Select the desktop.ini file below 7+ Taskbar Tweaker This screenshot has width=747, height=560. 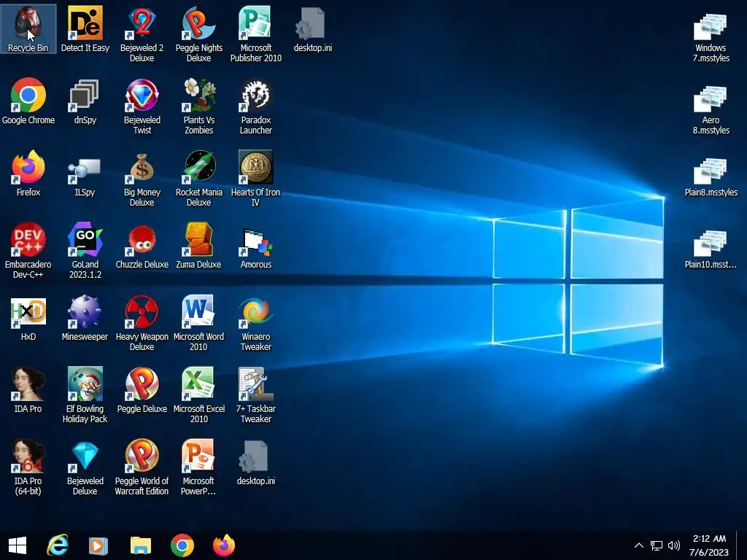pyautogui.click(x=256, y=462)
